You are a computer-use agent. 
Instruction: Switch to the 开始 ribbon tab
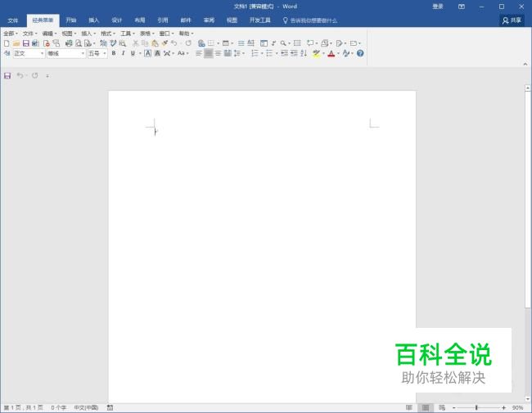pyautogui.click(x=71, y=20)
